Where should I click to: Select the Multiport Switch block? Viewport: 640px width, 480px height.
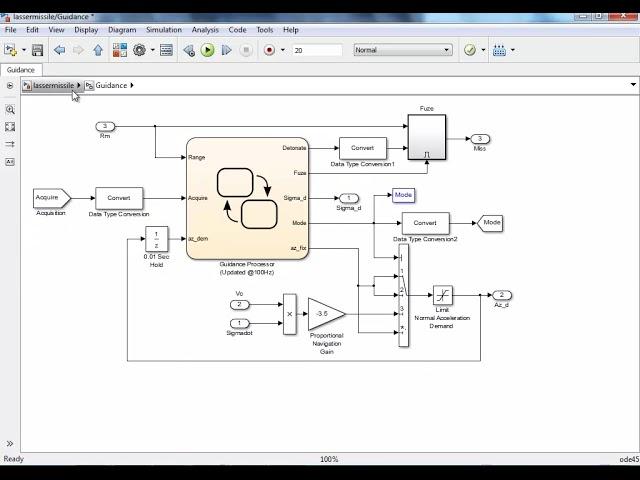[x=403, y=296]
